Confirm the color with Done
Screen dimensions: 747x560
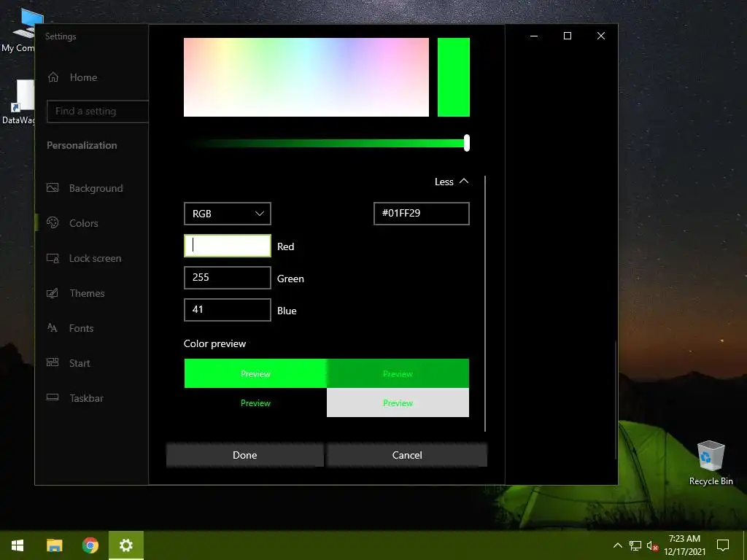[x=245, y=455]
